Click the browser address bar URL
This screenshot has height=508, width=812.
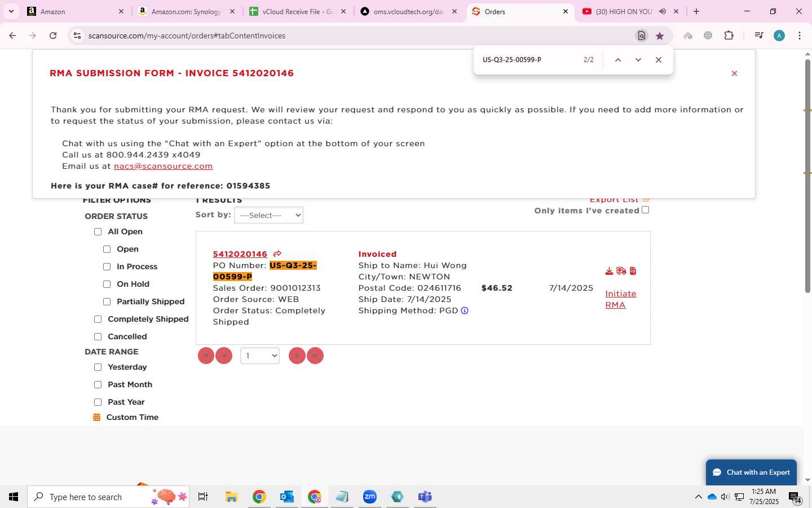pyautogui.click(x=187, y=36)
